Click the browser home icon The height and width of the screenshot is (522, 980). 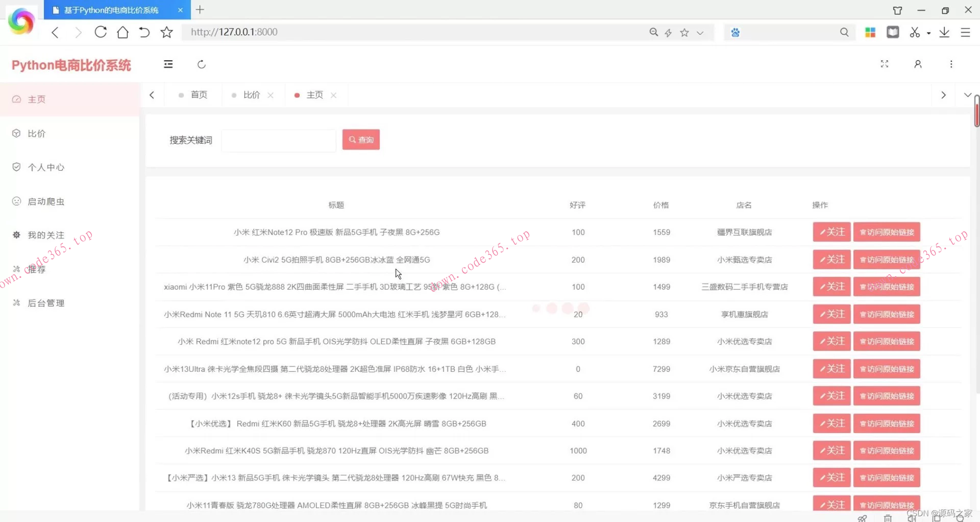tap(122, 32)
